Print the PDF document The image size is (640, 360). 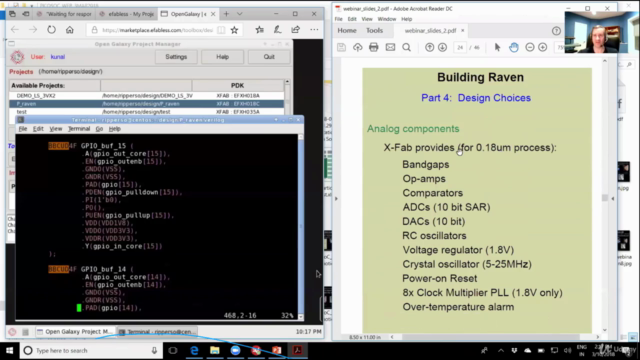click(373, 47)
